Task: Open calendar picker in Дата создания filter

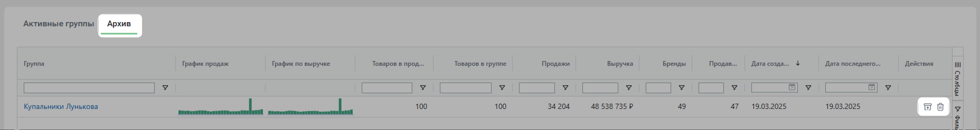Action: 792,87
